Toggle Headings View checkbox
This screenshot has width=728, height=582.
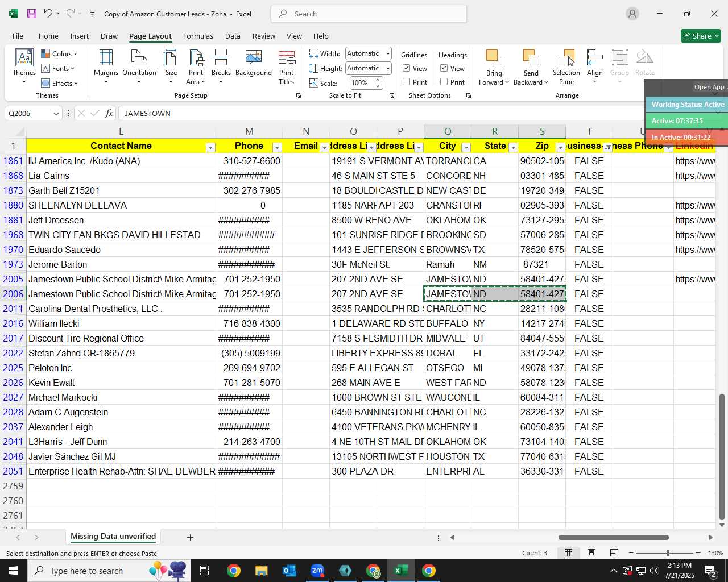[444, 68]
